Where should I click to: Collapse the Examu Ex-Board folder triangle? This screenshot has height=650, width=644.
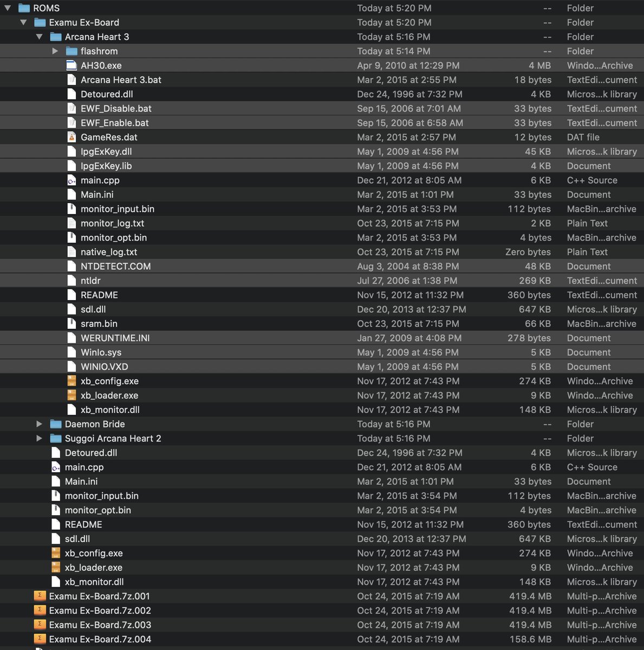tap(23, 22)
